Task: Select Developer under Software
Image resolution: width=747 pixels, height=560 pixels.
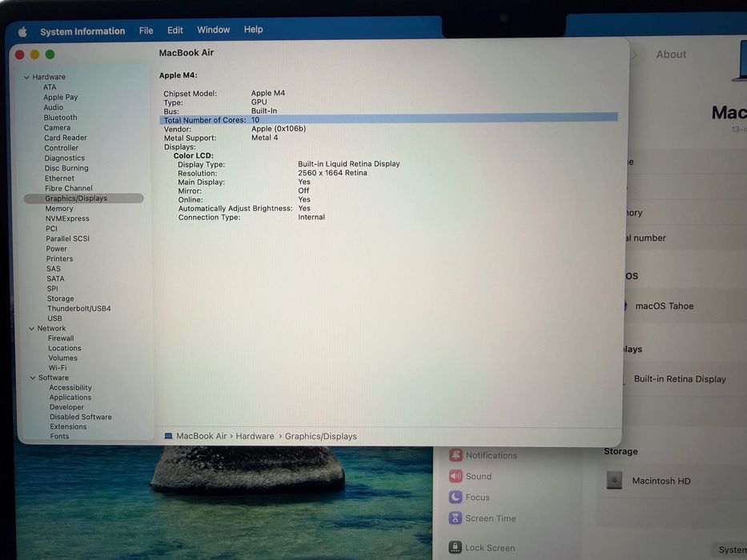Action: click(66, 407)
